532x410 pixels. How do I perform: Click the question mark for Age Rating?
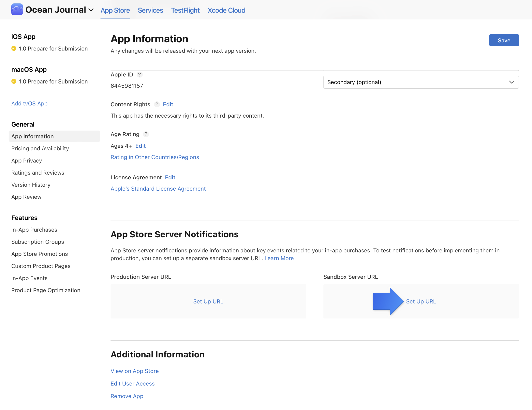[145, 134]
